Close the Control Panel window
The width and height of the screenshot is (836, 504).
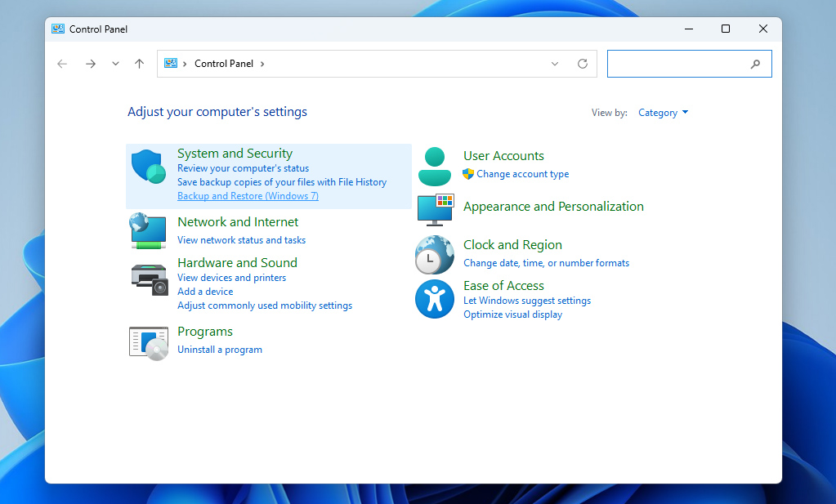(763, 29)
